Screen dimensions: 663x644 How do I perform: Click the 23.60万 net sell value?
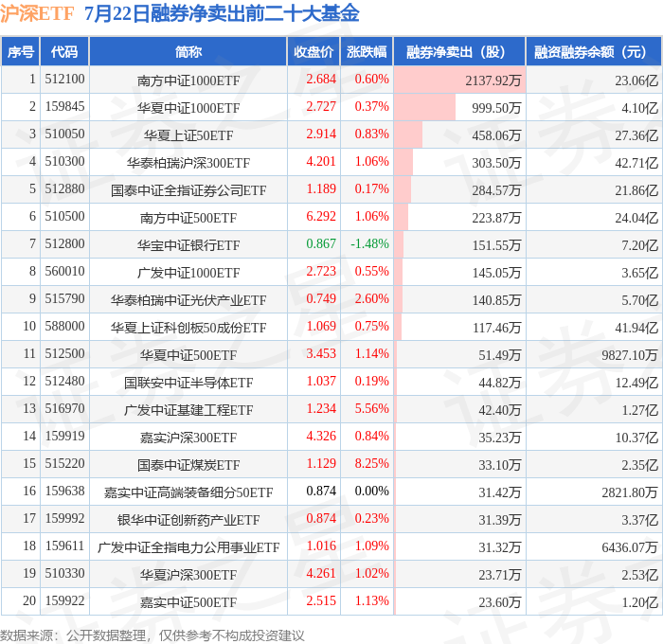click(x=500, y=602)
